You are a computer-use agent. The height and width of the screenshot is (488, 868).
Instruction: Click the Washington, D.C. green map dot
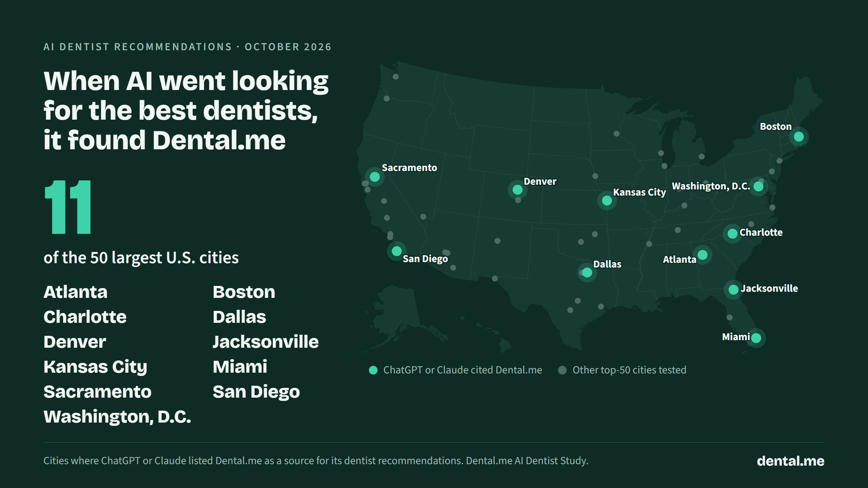[x=758, y=187]
